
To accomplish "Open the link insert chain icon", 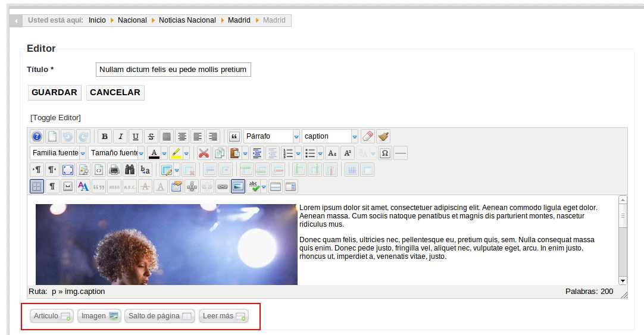I will point(223,187).
